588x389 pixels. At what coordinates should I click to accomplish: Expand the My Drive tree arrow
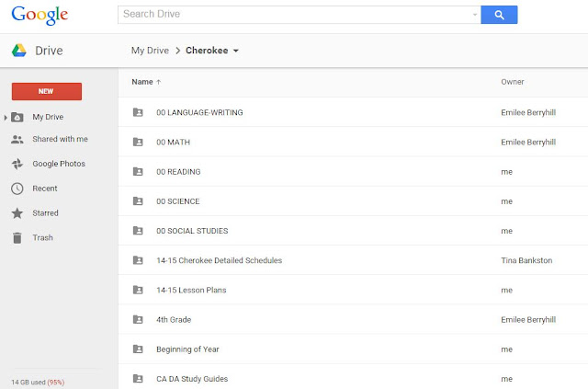(6, 118)
